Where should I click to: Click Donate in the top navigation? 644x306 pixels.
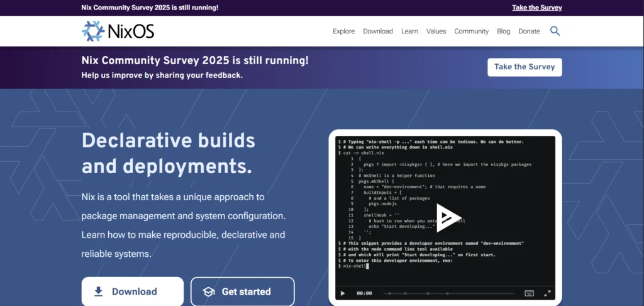[529, 31]
